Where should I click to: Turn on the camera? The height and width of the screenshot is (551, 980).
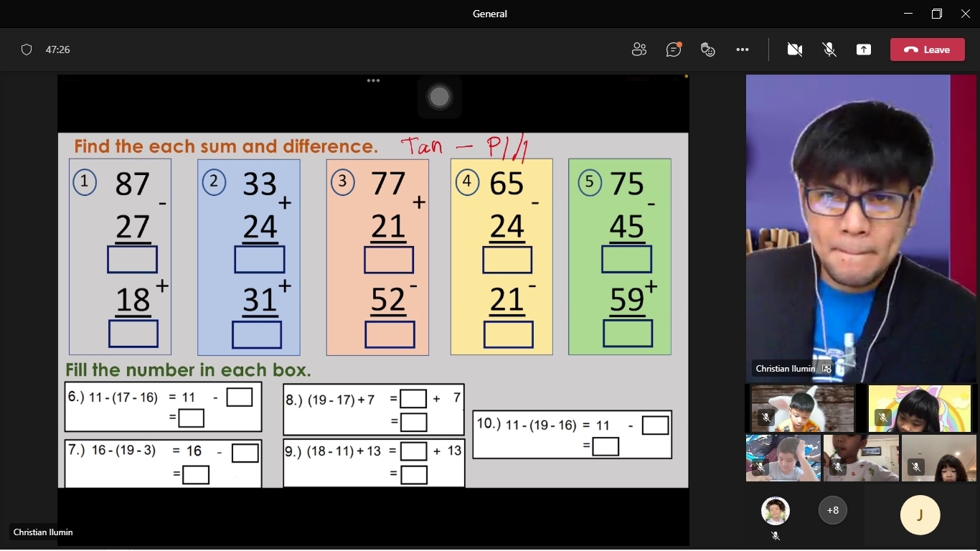coord(794,50)
